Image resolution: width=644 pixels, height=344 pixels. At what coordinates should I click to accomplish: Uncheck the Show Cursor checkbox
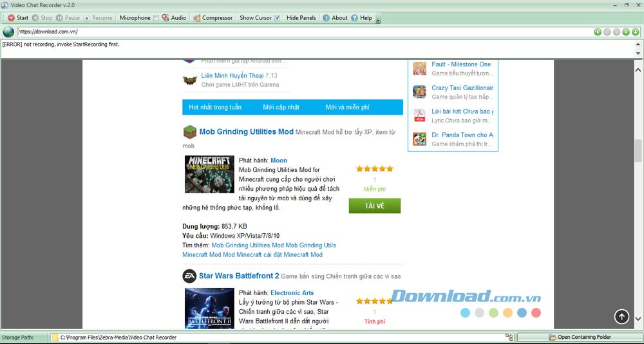(277, 18)
